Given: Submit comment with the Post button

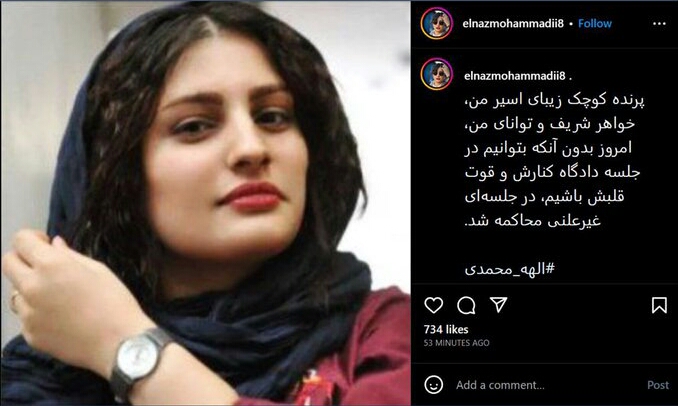Looking at the screenshot, I should tap(658, 385).
